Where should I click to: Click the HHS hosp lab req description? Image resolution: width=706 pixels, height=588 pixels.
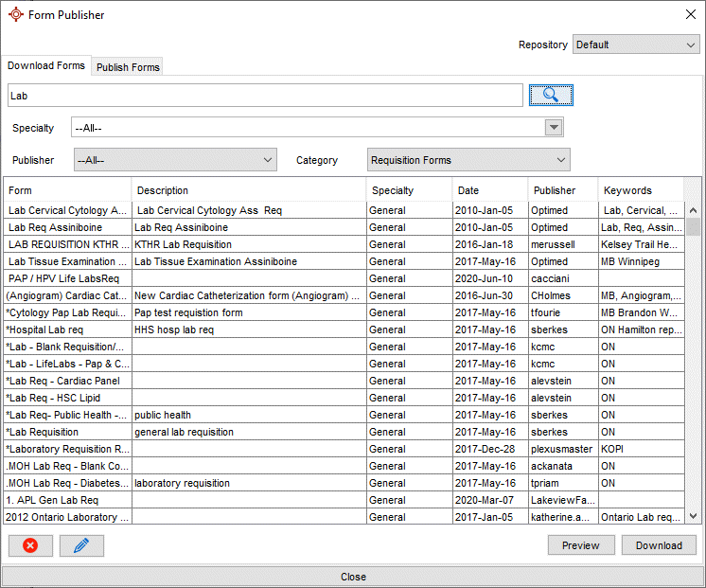tap(249, 330)
